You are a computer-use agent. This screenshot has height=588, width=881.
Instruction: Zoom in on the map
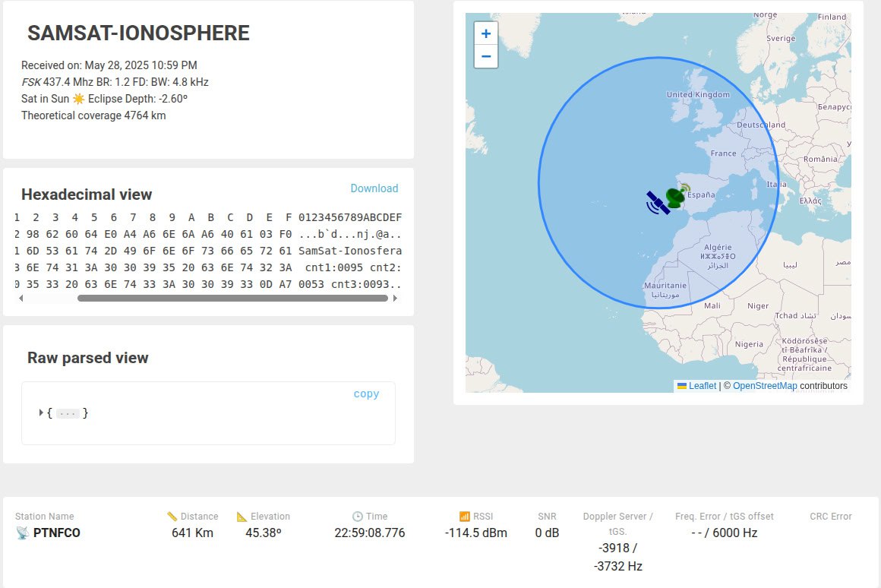coord(486,33)
